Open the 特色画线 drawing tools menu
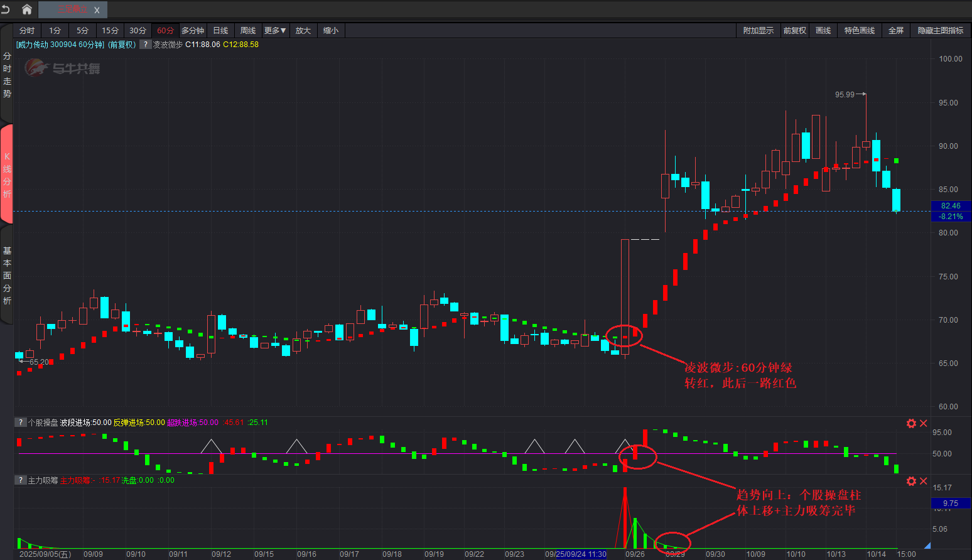 (x=859, y=31)
